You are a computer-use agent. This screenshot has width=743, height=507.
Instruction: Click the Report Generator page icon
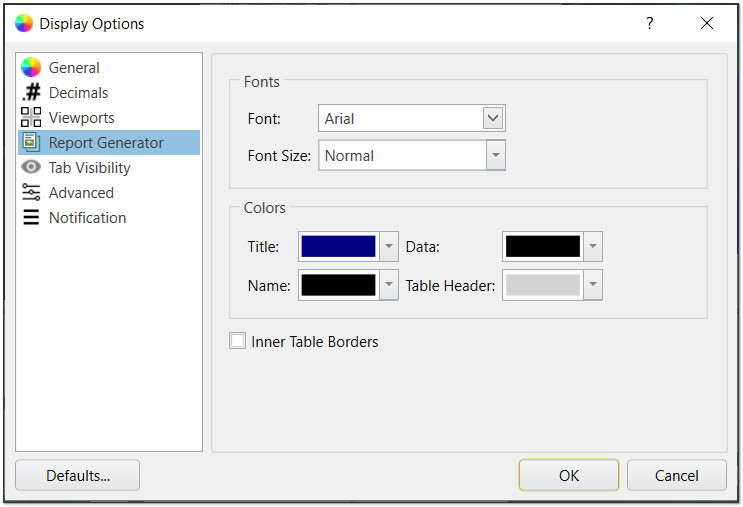[x=31, y=142]
